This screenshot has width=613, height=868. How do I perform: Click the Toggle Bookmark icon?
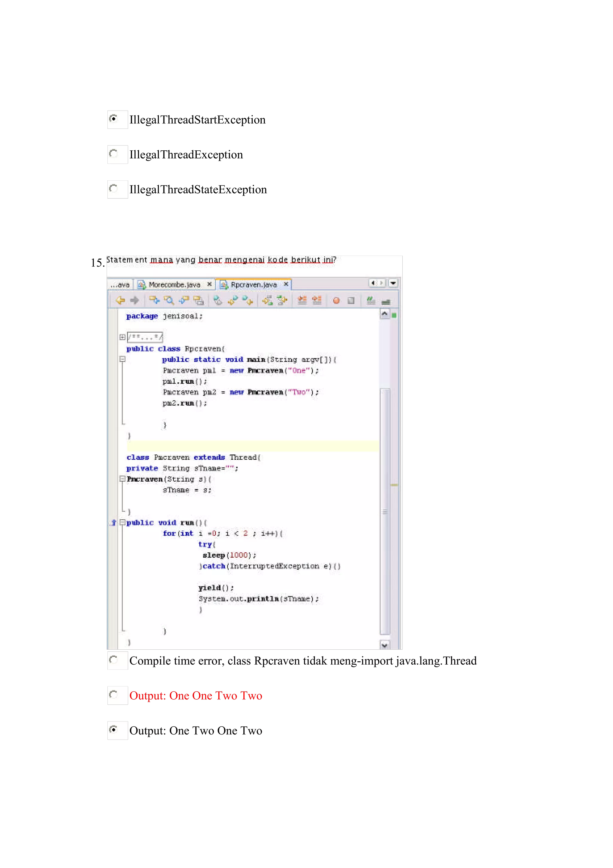click(218, 300)
